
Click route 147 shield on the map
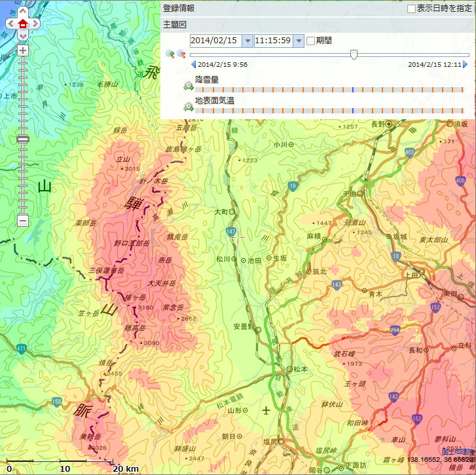pyautogui.click(x=231, y=232)
